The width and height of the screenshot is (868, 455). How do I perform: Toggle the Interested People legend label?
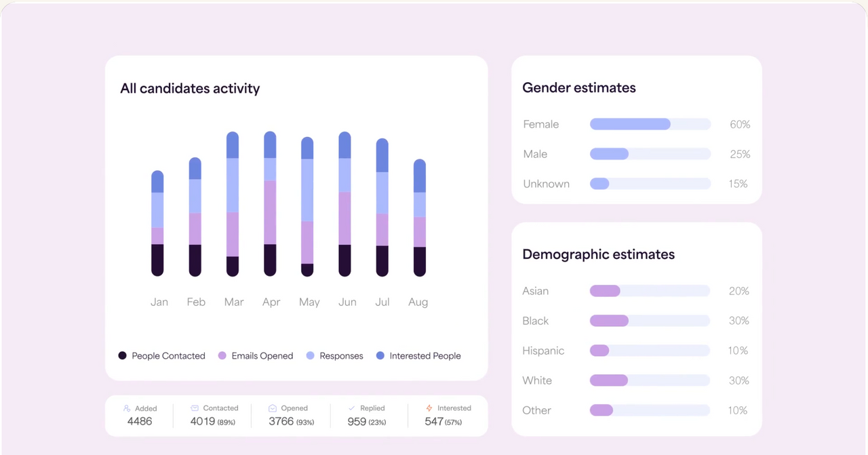(425, 356)
